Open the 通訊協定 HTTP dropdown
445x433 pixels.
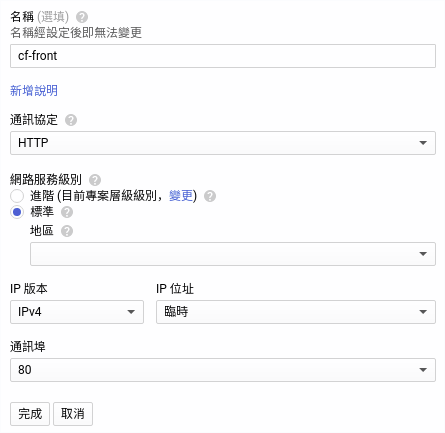tap(223, 143)
